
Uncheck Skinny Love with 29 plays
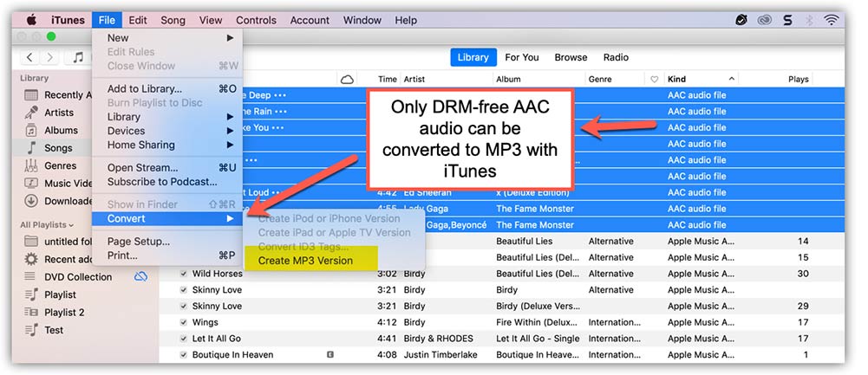(183, 307)
